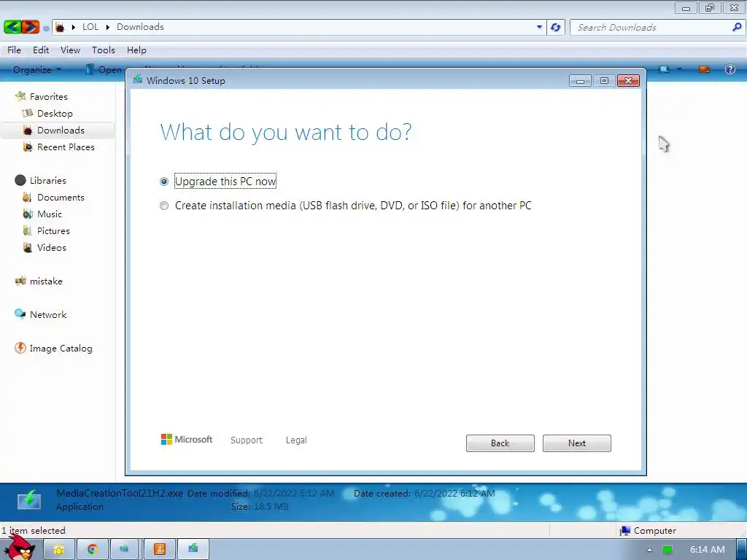This screenshot has width=747, height=560.
Task: Open the File menu
Action: point(14,50)
